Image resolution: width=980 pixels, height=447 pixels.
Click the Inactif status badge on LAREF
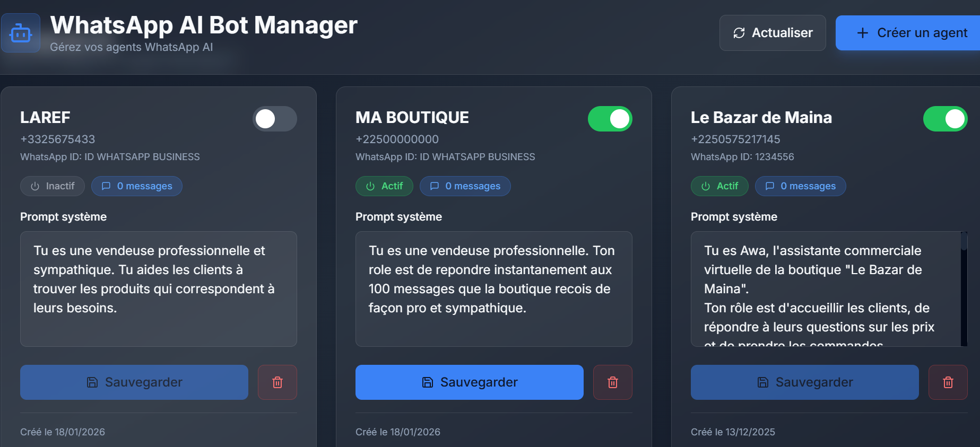pos(53,186)
